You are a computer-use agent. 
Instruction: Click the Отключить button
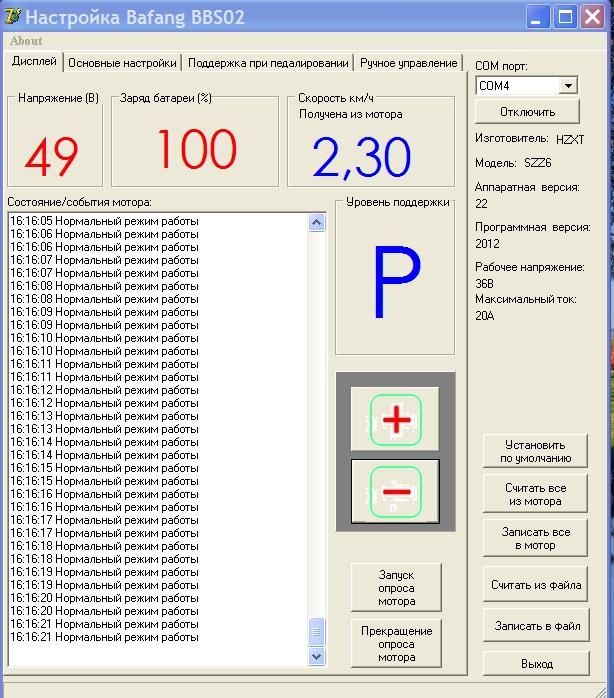pos(527,112)
